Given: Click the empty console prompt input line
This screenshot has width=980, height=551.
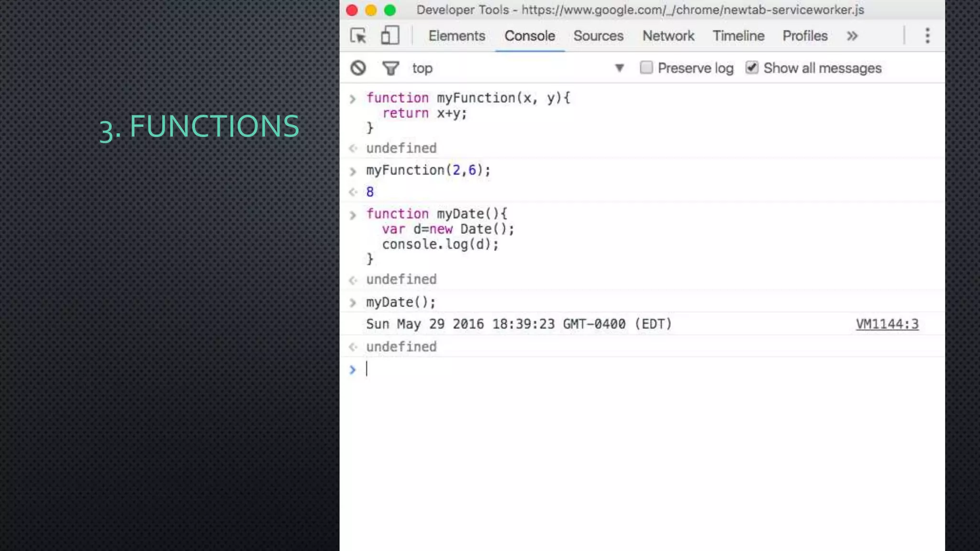Looking at the screenshot, I should (641, 369).
